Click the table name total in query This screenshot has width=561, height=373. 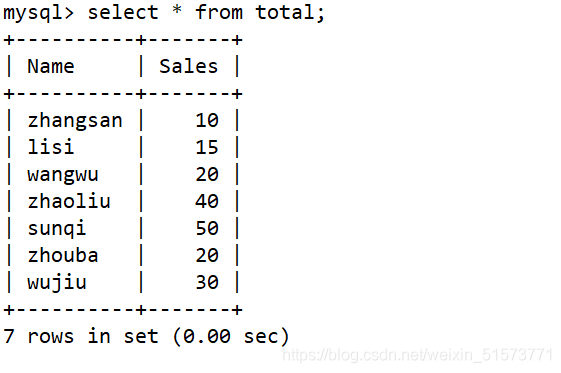tap(286, 12)
